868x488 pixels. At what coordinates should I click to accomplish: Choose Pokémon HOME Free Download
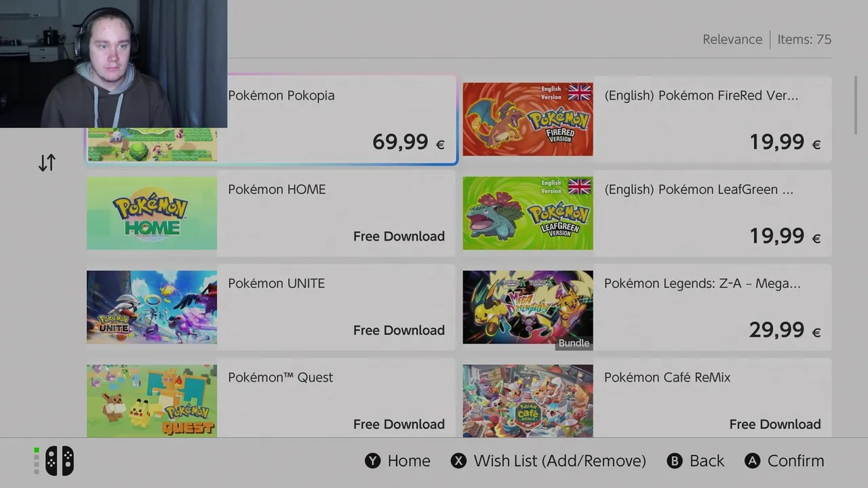(x=399, y=236)
